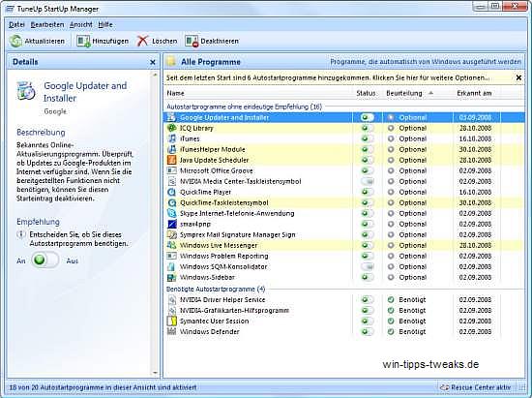
Task: Click the red X Löschen icon
Action: [x=143, y=41]
